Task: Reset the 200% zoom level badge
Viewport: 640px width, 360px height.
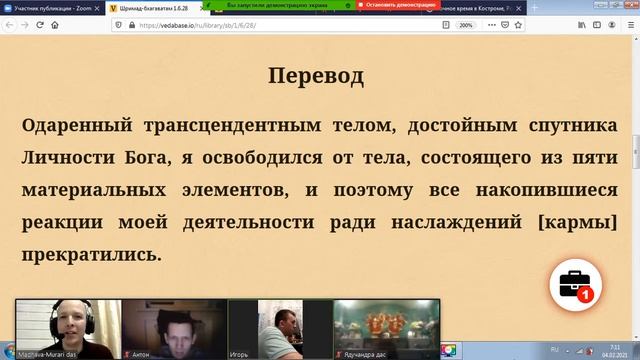Action: point(466,25)
